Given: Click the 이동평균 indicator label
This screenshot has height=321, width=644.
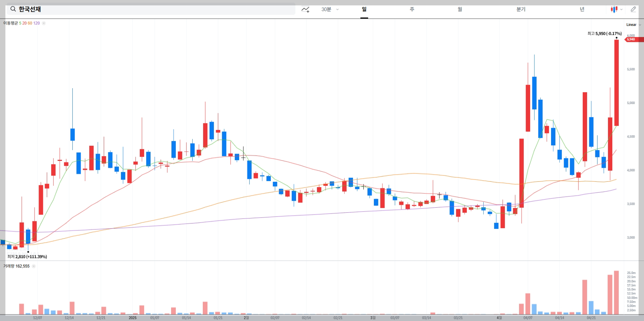Looking at the screenshot, I should point(10,23).
